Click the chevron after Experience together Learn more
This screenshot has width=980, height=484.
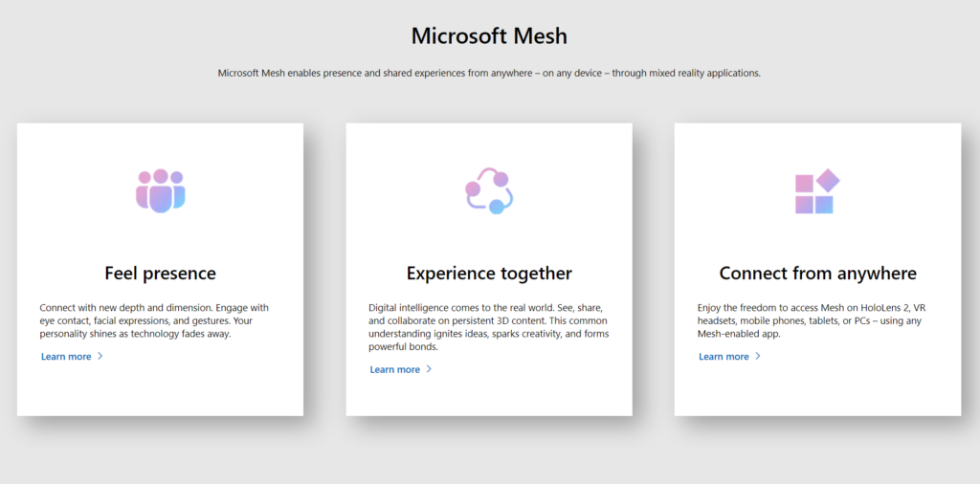429,369
